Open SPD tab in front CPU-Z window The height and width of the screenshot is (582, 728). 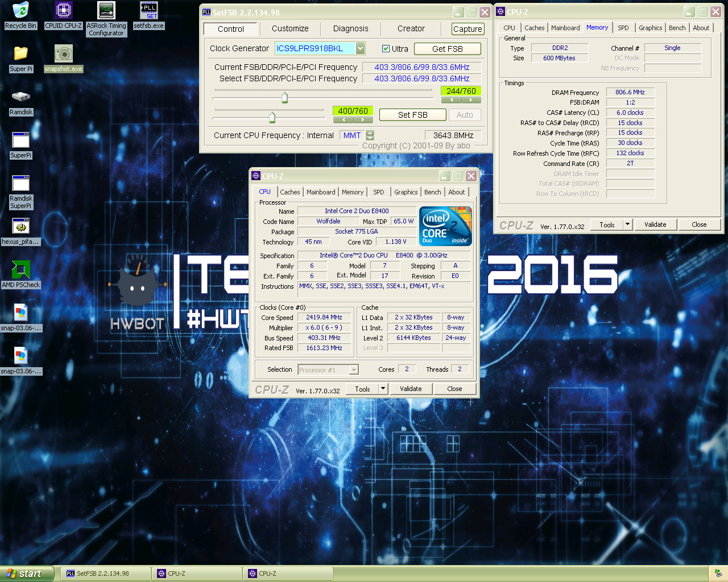click(x=379, y=192)
